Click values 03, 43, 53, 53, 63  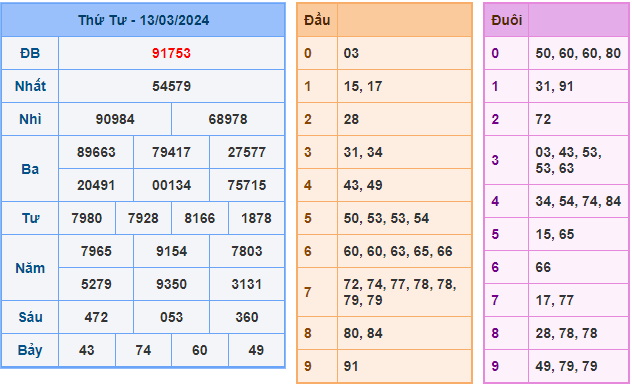[x=568, y=160]
